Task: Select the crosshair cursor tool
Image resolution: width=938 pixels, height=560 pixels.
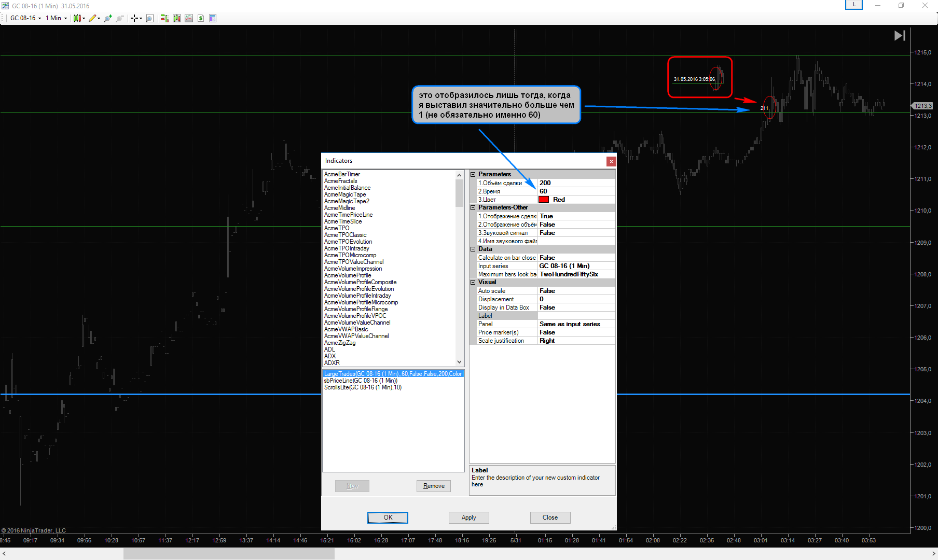Action: point(135,18)
